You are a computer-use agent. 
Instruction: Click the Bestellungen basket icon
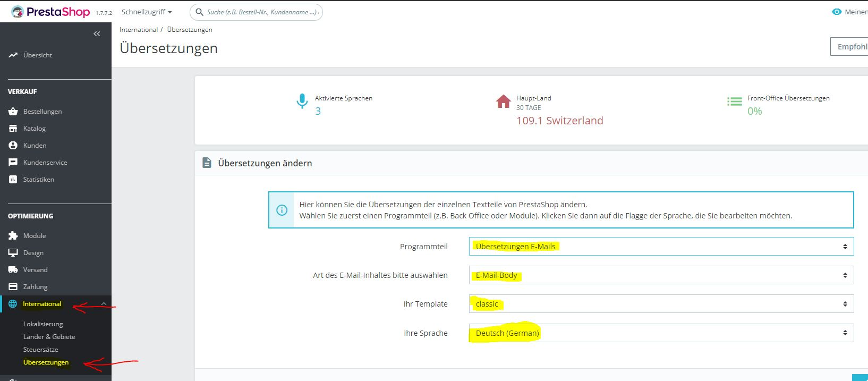13,112
